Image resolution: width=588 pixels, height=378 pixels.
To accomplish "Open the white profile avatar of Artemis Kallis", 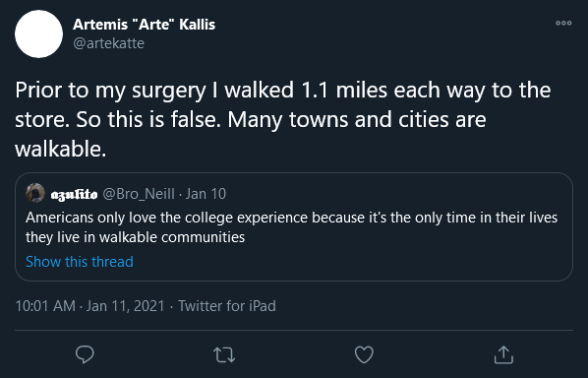I will click(x=38, y=33).
